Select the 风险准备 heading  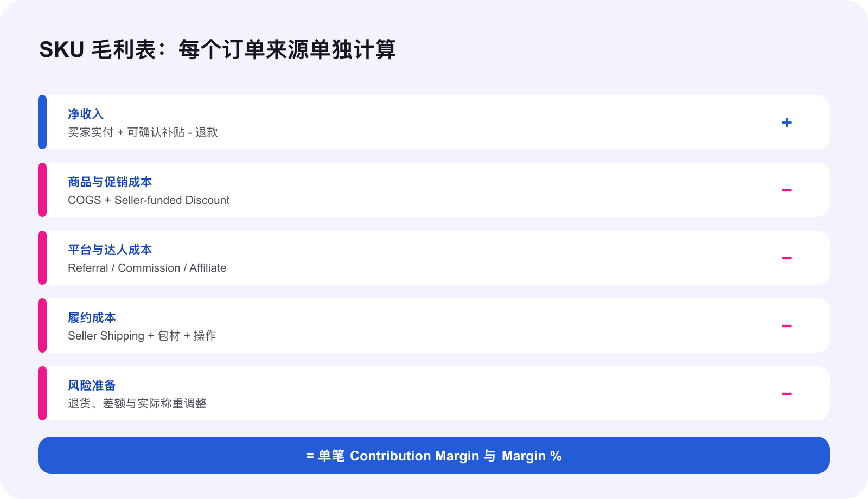click(x=92, y=385)
